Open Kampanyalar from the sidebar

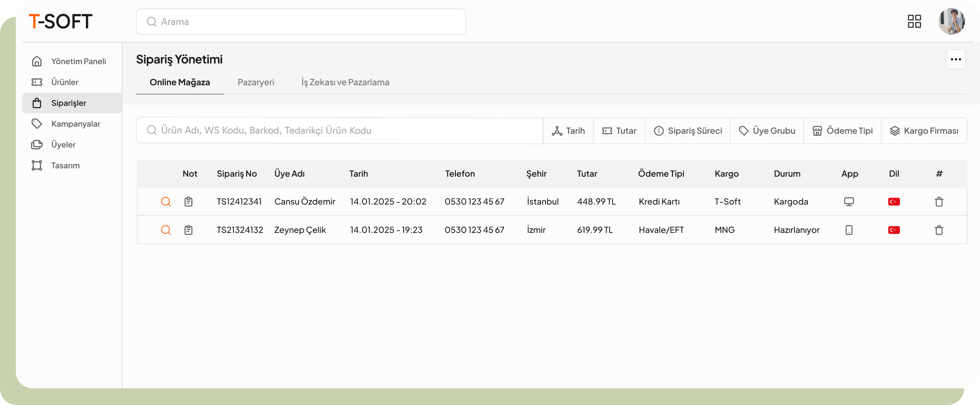point(75,124)
